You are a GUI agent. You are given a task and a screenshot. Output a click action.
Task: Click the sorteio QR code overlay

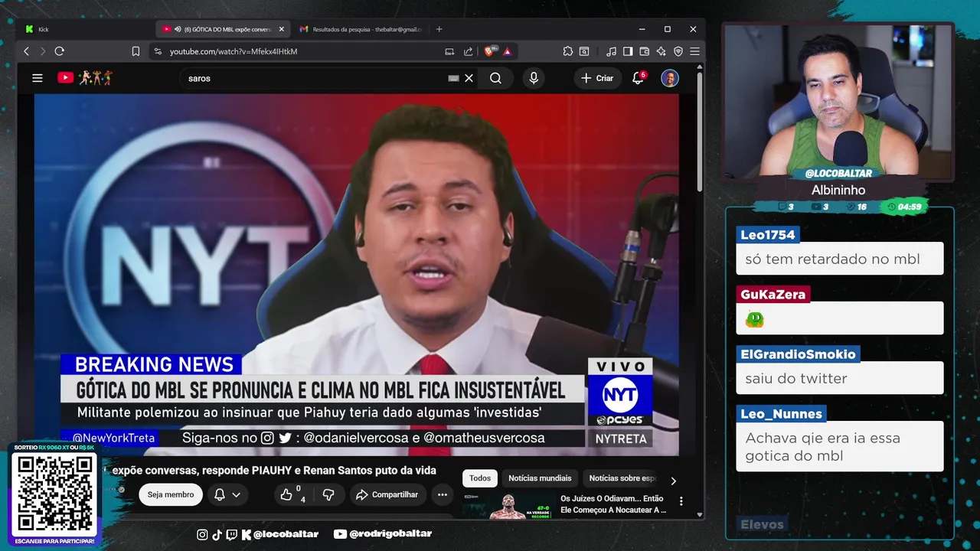pos(57,494)
